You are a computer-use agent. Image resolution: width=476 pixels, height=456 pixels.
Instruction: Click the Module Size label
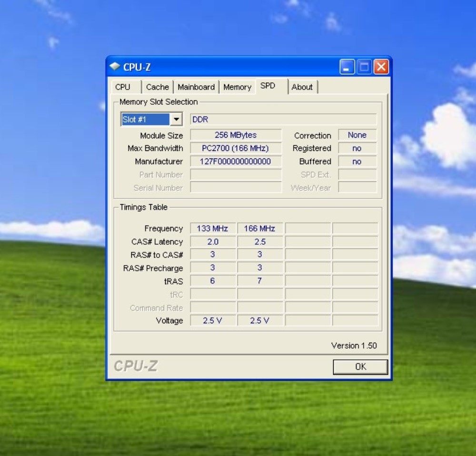tap(161, 135)
